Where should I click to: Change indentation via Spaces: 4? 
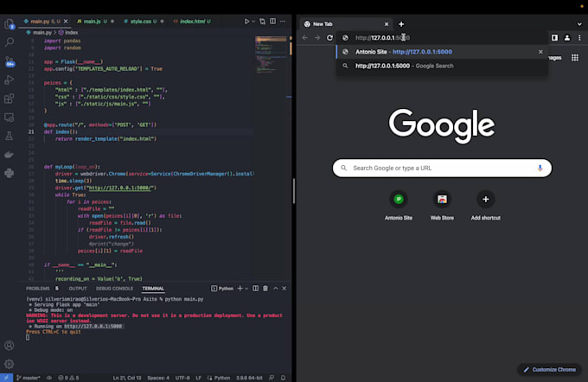coord(158,378)
